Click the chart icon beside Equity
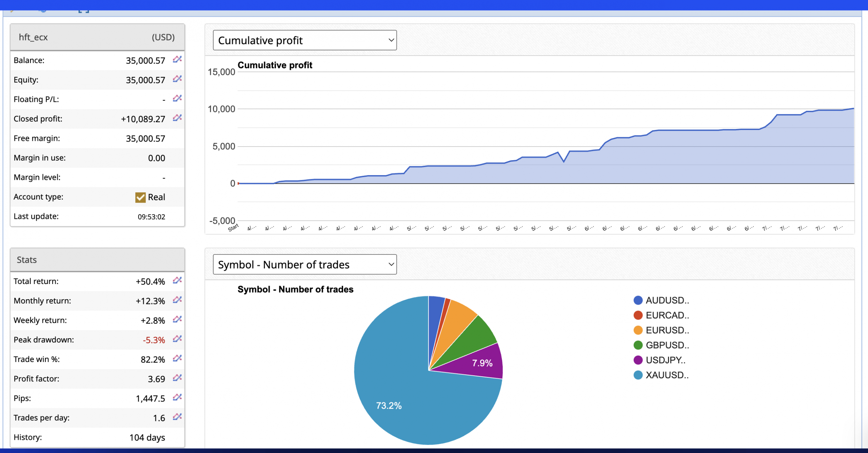Image resolution: width=868 pixels, height=453 pixels. pyautogui.click(x=177, y=79)
